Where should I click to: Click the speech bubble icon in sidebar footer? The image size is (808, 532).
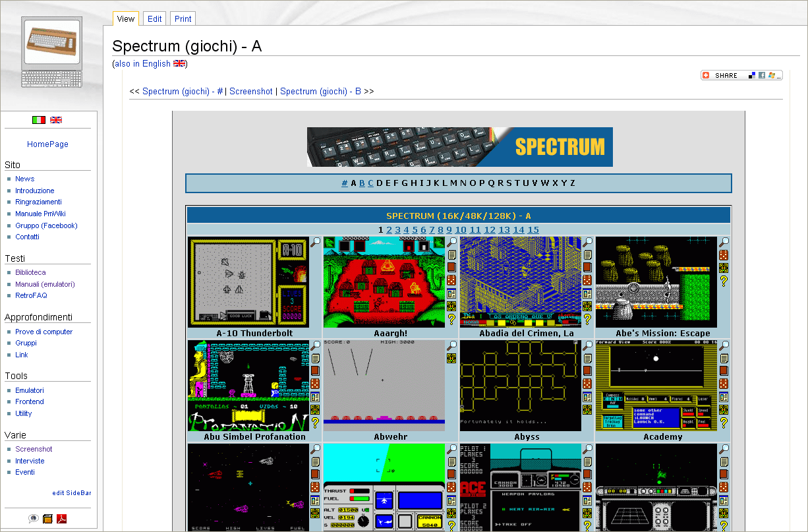[x=33, y=519]
